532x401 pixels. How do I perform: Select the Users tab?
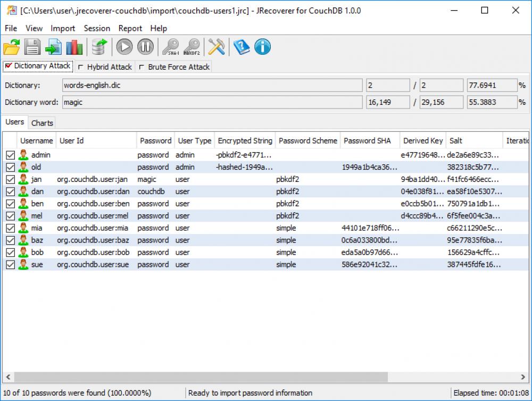click(14, 122)
